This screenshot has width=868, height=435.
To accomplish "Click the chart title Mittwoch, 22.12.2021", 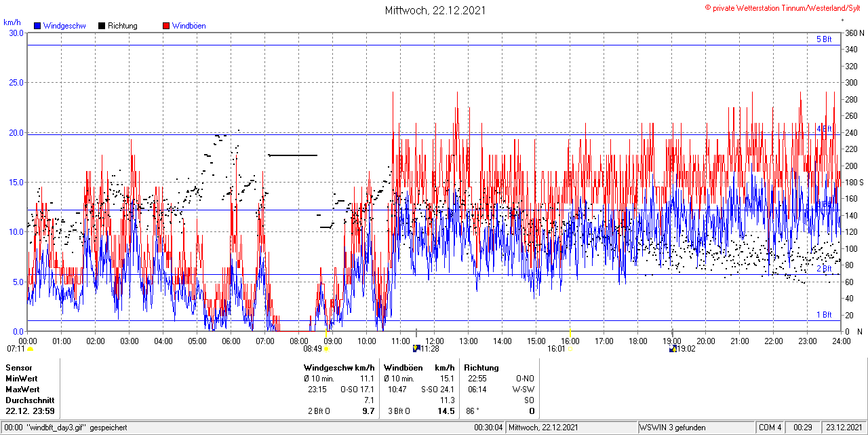I will pos(435,10).
